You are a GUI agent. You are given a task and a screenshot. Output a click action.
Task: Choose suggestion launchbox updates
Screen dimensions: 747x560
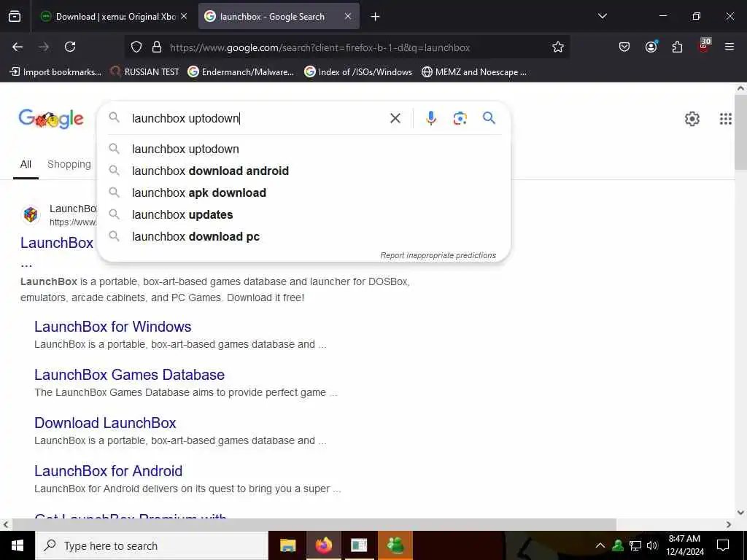304,215
